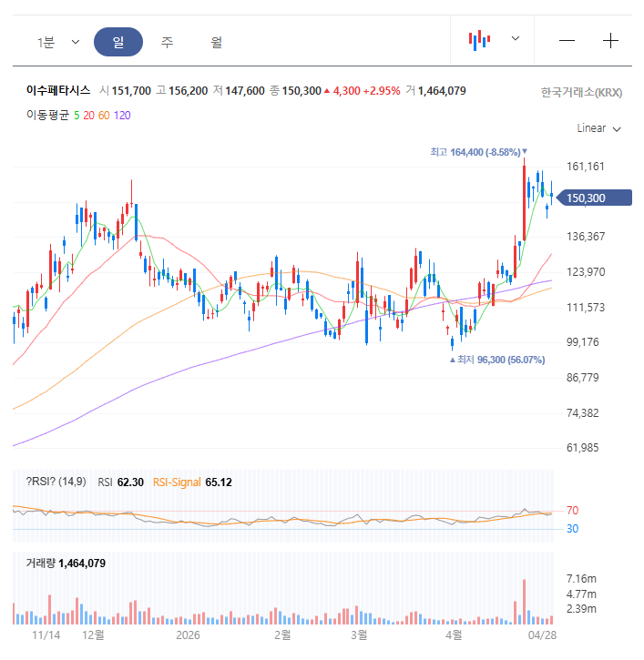Image resolution: width=644 pixels, height=660 pixels.
Task: Click the 시 151,700 open price
Action: [125, 91]
